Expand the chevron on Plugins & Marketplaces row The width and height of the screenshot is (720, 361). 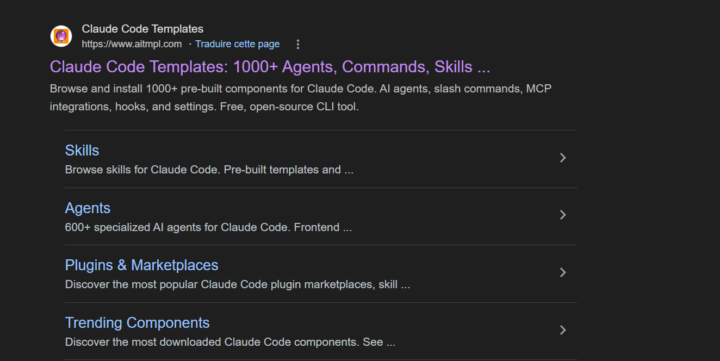pos(563,272)
